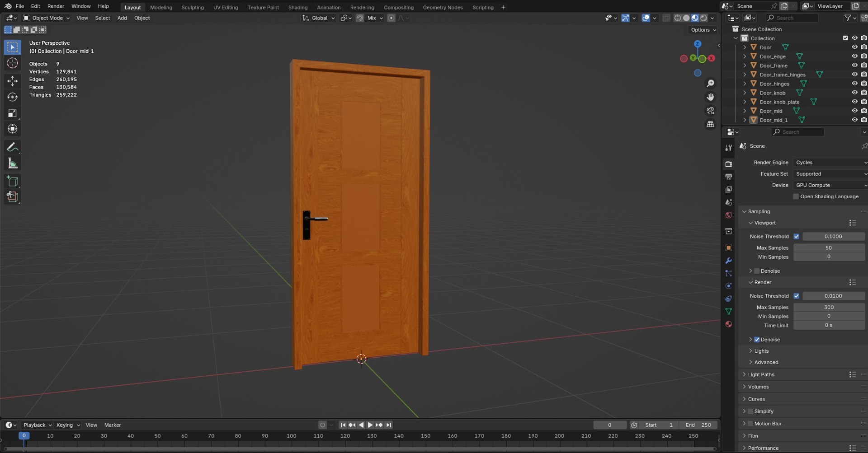
Task: Switch to the UV Editing workspace tab
Action: (226, 7)
